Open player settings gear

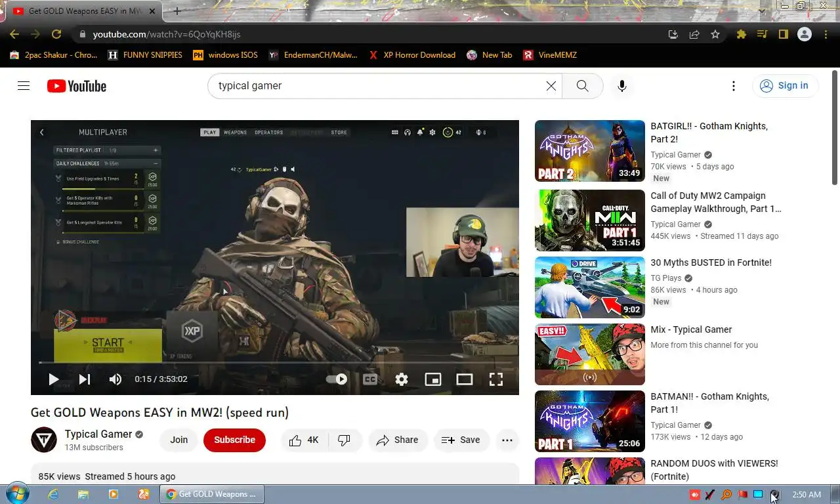click(402, 379)
